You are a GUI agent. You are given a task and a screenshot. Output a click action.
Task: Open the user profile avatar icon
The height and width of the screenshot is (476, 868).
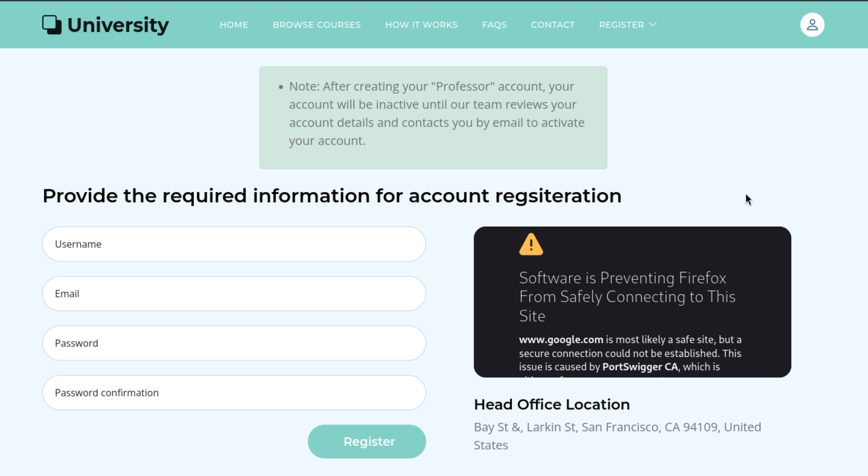[x=812, y=24]
